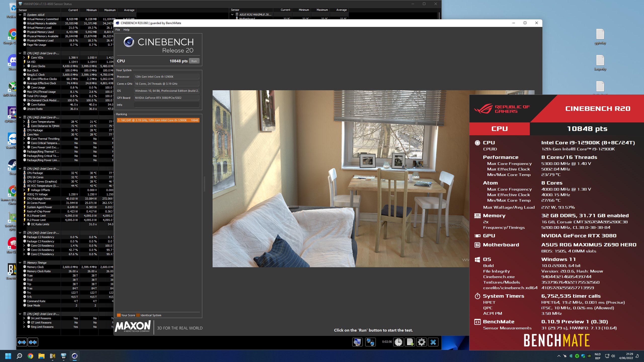The height and width of the screenshot is (362, 644).
Task: Launch Chrome from the taskbar
Action: pyautogui.click(x=30, y=356)
